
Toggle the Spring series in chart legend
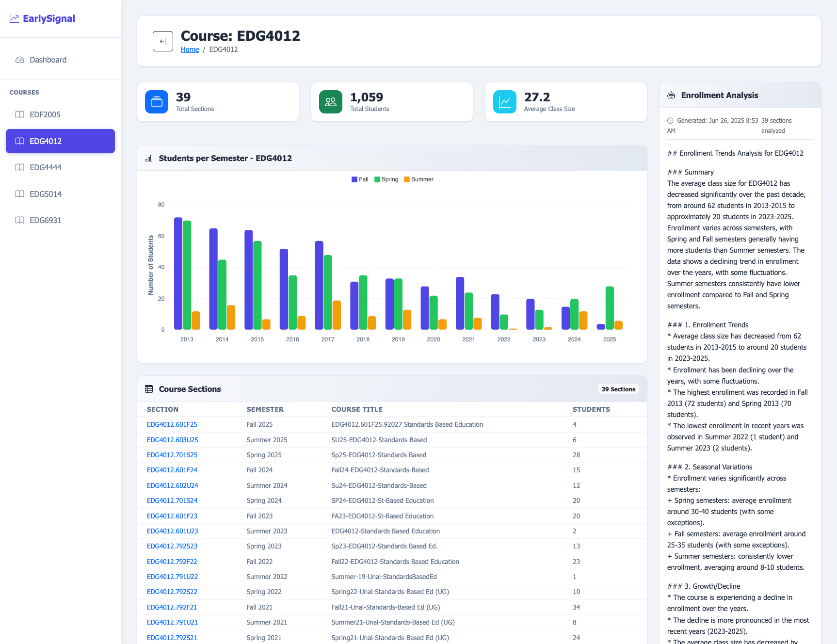386,179
